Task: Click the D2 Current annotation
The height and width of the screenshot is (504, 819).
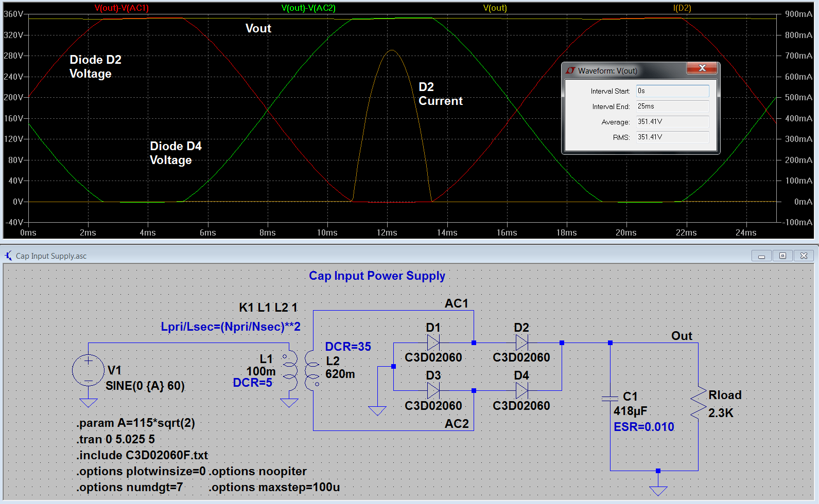Action: pos(441,94)
